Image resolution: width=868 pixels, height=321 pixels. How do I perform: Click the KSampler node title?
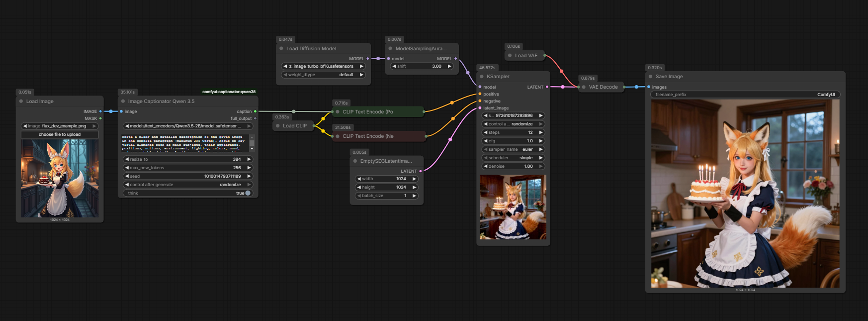(x=498, y=77)
